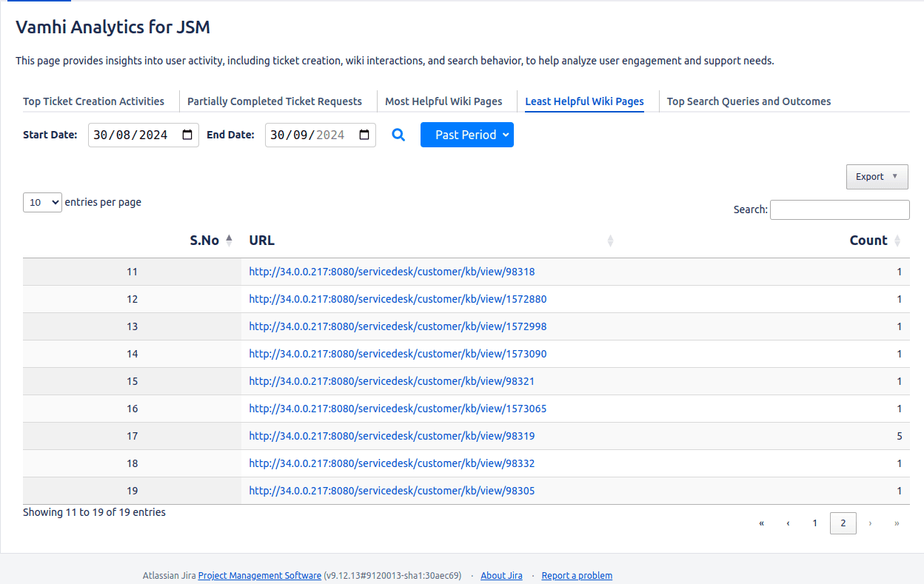Go to first page with double-left arrow
The image size is (924, 584).
[761, 523]
